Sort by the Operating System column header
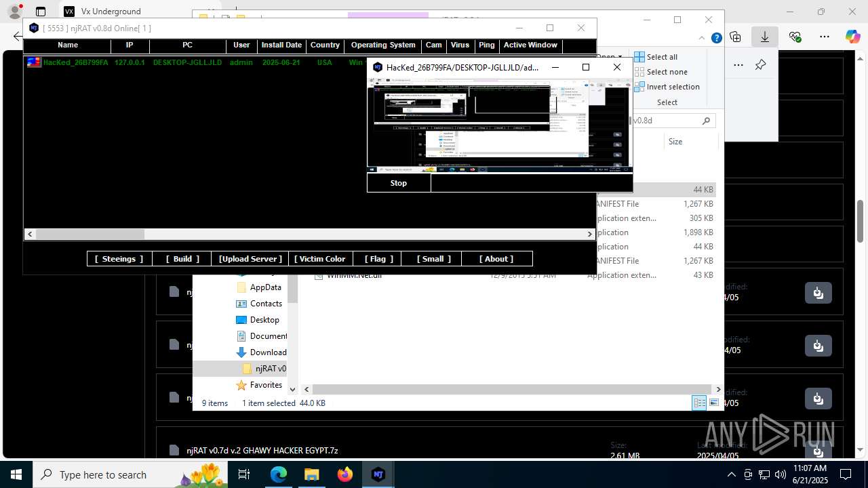The width and height of the screenshot is (868, 488). 383,45
